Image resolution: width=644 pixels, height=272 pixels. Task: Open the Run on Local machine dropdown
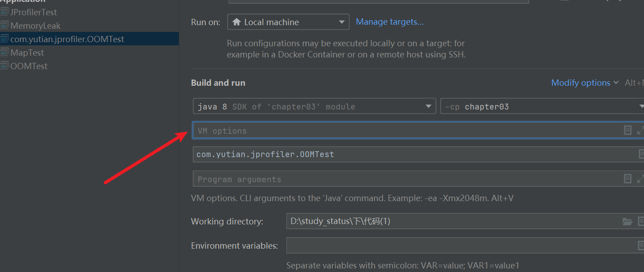click(288, 22)
